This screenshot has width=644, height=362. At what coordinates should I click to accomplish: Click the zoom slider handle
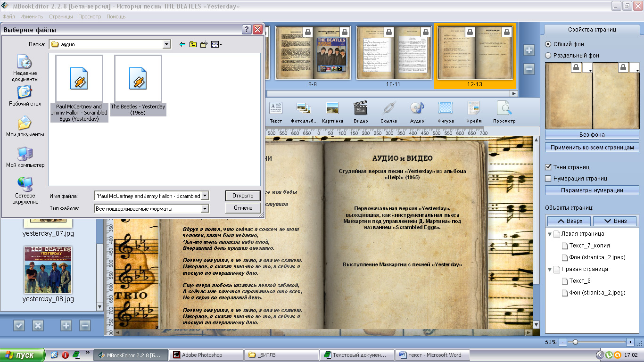click(575, 342)
